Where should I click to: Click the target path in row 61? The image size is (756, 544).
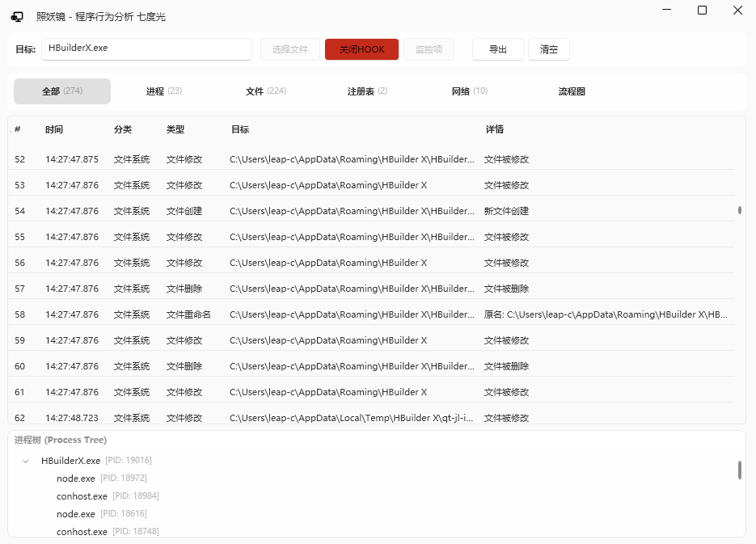[x=328, y=392]
